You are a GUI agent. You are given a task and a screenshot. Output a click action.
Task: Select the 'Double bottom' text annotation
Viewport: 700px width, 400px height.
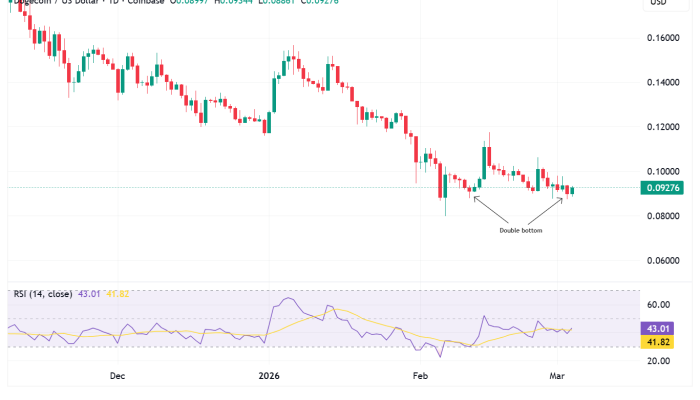click(521, 230)
